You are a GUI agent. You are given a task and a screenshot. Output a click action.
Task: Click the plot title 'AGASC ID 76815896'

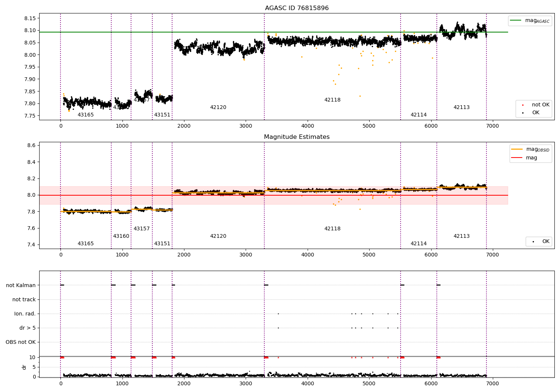[x=297, y=8]
